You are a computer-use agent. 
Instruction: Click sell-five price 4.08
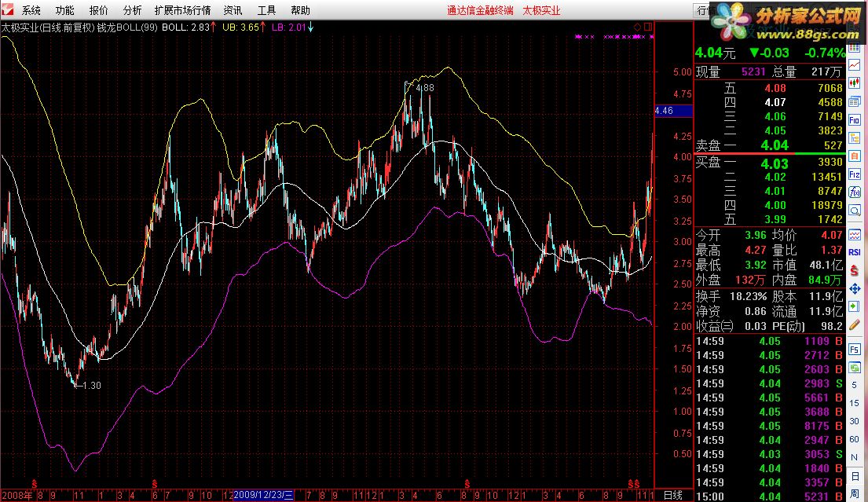775,88
